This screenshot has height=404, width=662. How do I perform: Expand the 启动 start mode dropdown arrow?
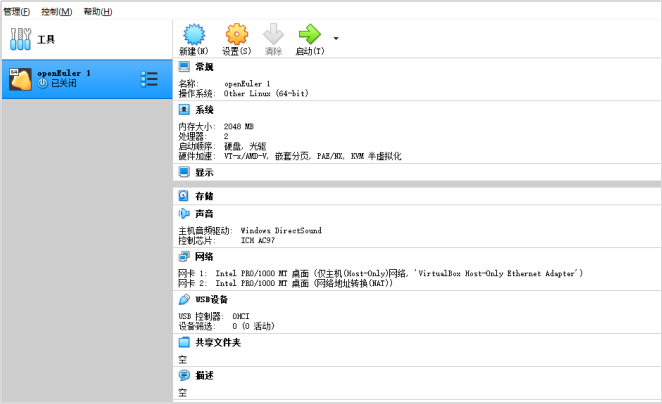[x=336, y=38]
